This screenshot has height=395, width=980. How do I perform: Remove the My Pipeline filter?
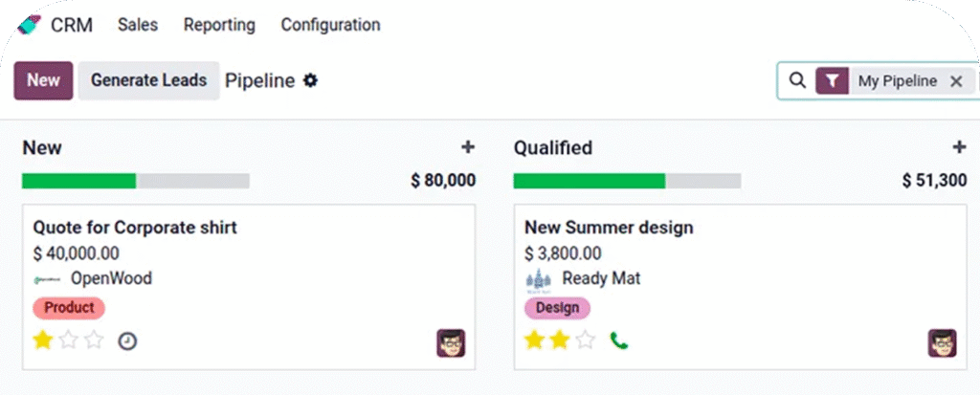point(955,81)
